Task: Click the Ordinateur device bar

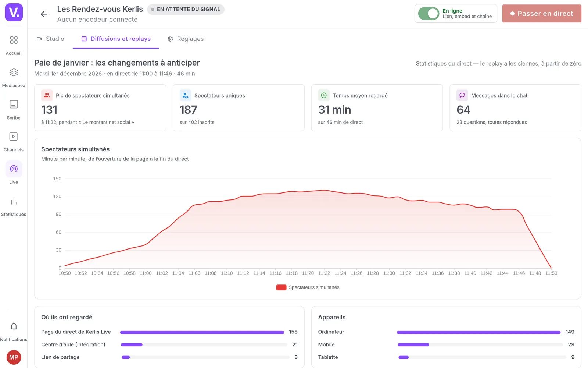Action: (x=479, y=332)
